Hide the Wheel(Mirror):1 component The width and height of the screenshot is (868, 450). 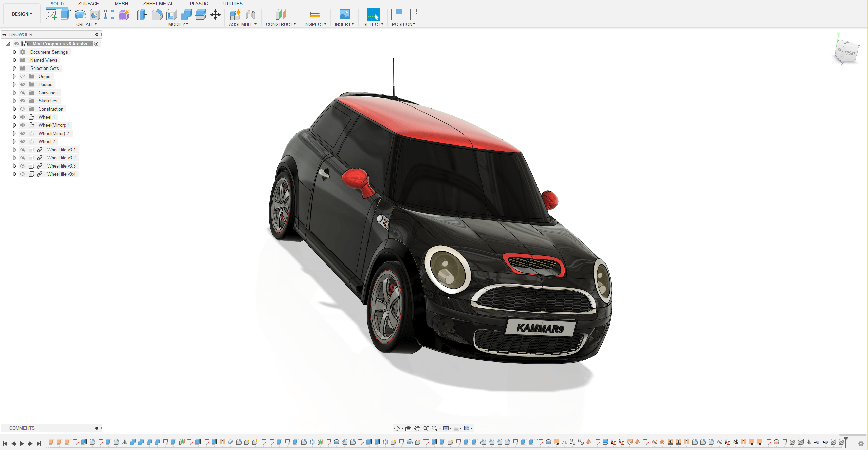click(x=23, y=125)
